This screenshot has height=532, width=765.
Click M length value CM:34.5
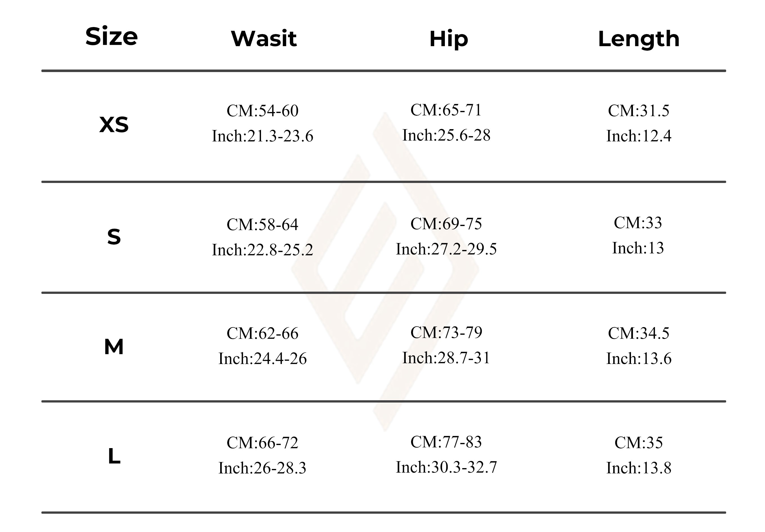click(638, 333)
